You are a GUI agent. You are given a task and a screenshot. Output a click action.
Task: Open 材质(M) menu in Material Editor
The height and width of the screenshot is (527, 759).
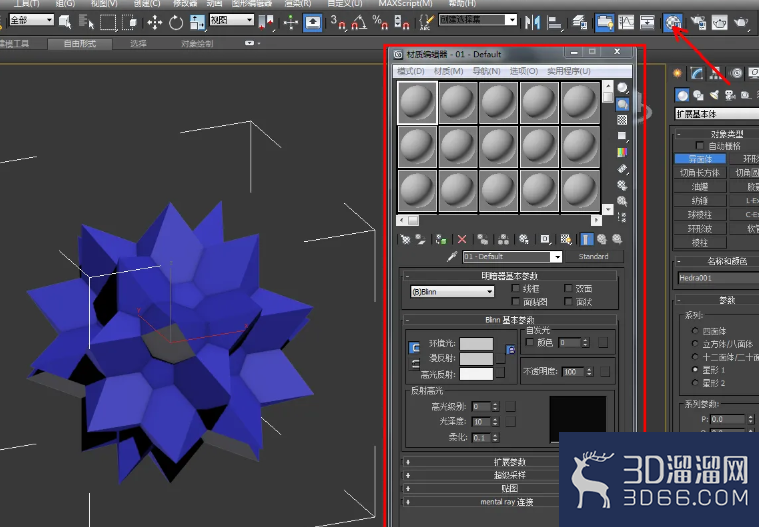448,71
